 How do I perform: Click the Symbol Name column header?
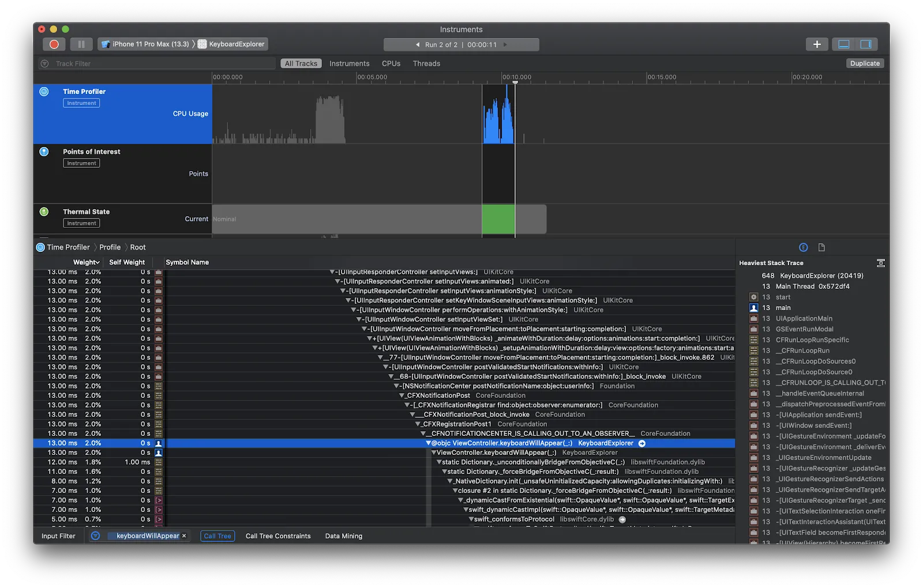(187, 262)
